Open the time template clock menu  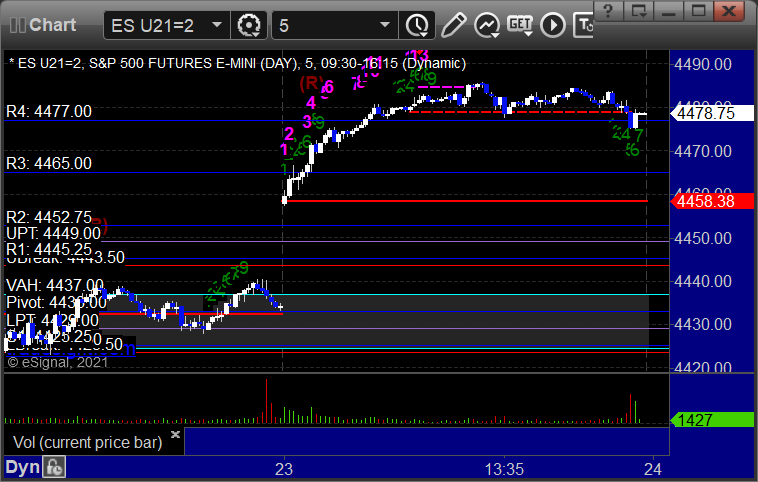pos(417,25)
